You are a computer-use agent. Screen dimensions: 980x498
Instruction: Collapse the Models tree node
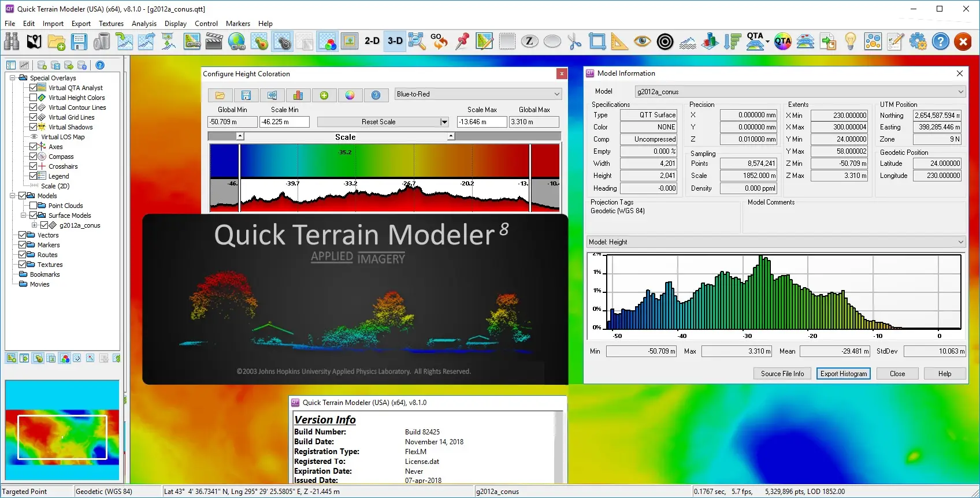[13, 196]
